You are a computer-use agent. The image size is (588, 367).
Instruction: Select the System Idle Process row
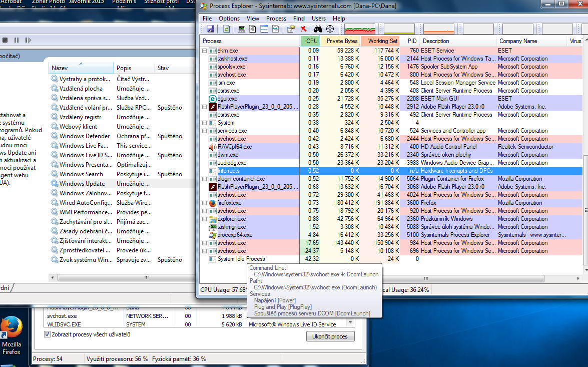coord(241,259)
